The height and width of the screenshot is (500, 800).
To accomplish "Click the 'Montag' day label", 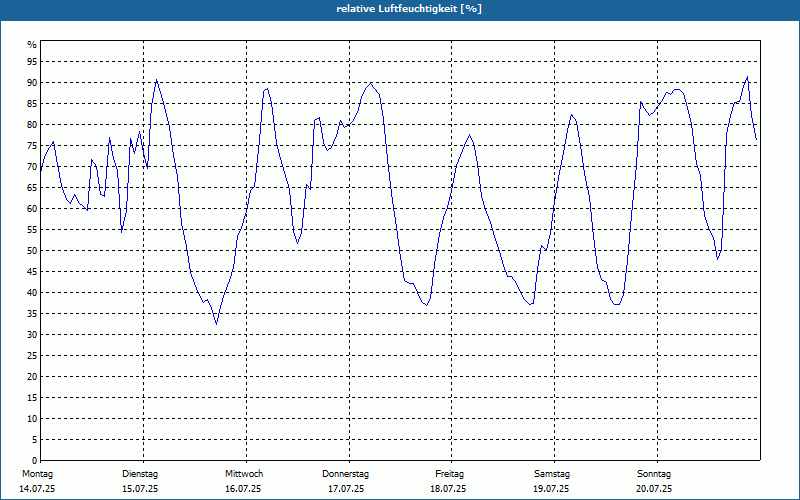I will coord(37,474).
